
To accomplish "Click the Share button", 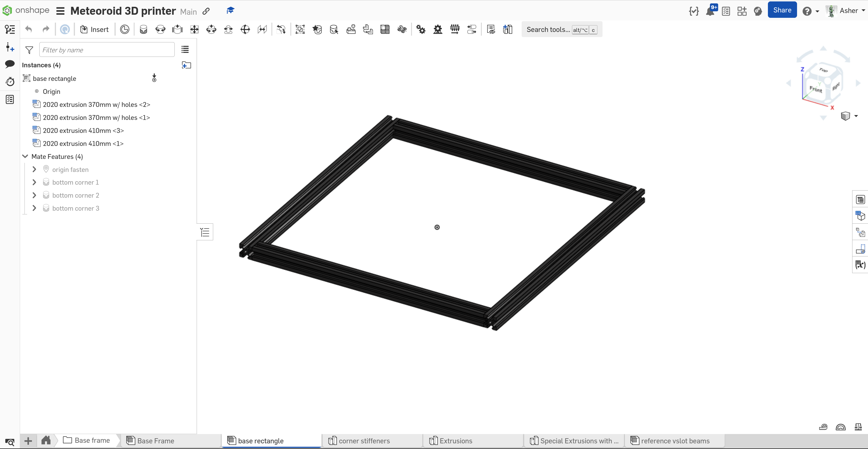I will pos(782,10).
